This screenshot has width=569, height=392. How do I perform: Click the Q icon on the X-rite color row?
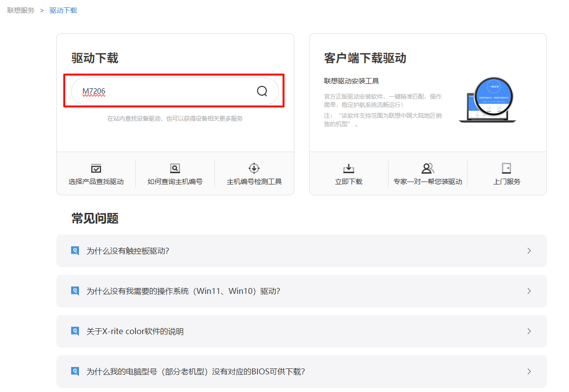coord(75,331)
